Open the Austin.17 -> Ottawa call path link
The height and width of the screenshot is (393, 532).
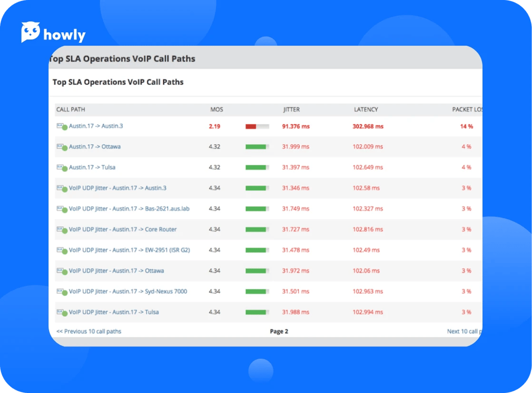[x=95, y=146]
